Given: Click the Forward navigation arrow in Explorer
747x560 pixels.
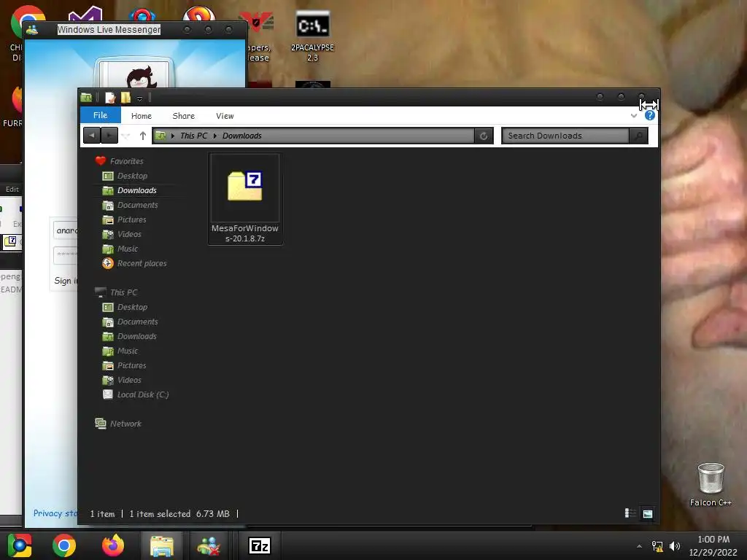Looking at the screenshot, I should pyautogui.click(x=109, y=135).
